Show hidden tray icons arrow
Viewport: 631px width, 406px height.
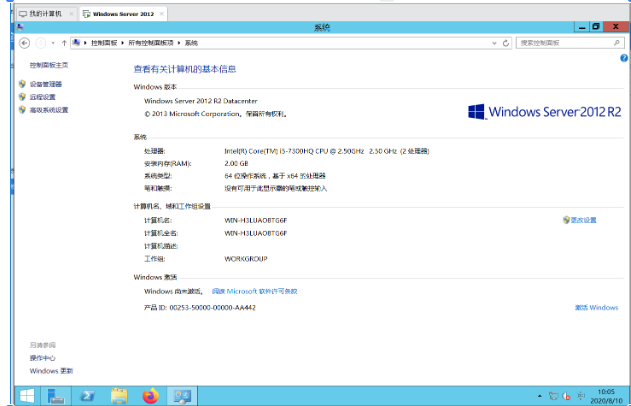(540, 396)
